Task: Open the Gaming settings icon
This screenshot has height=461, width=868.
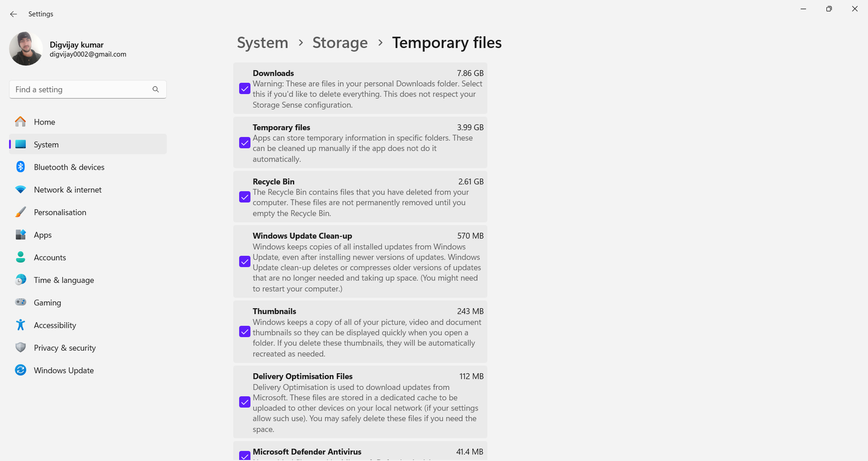Action: [20, 302]
